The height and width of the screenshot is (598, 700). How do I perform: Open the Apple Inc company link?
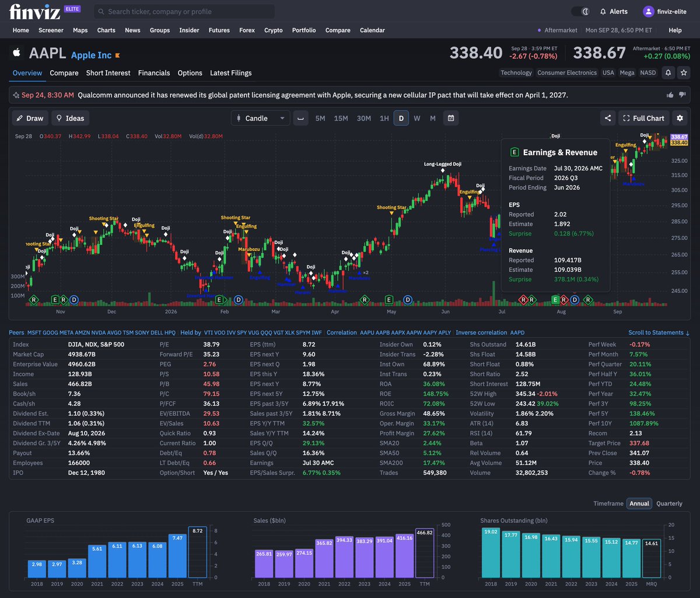click(91, 55)
